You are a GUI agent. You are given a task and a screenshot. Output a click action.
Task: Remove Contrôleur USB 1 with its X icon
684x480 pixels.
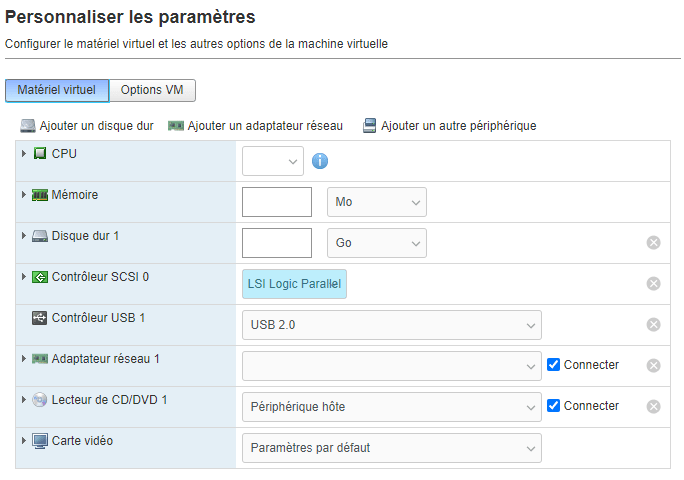click(653, 325)
